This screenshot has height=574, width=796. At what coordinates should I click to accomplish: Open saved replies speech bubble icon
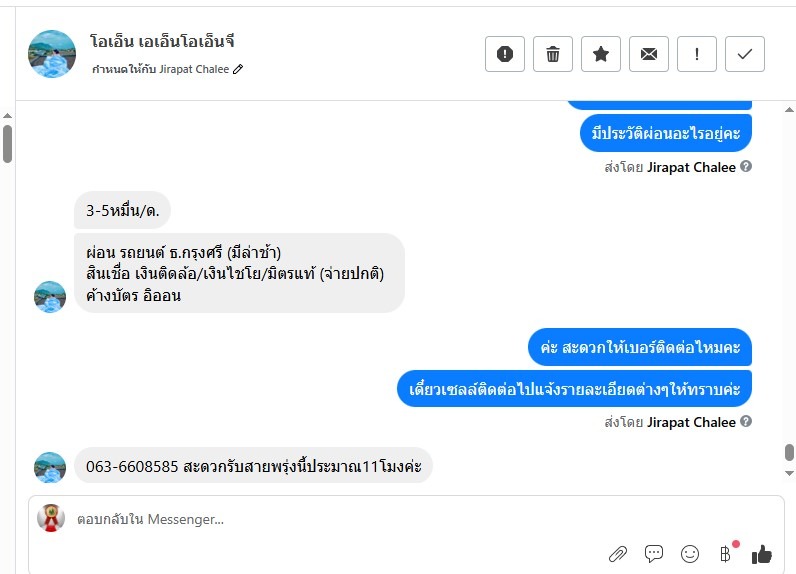pos(654,553)
